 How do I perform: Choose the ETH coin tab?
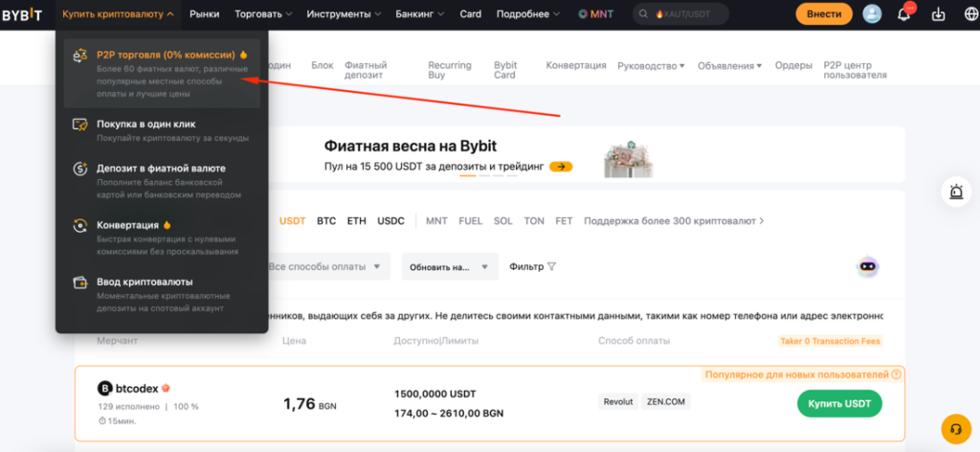pos(356,221)
